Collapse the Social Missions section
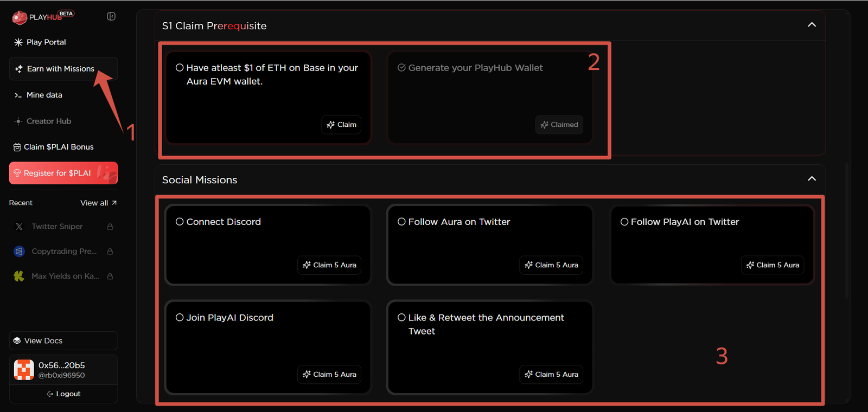The height and width of the screenshot is (412, 868). click(812, 179)
